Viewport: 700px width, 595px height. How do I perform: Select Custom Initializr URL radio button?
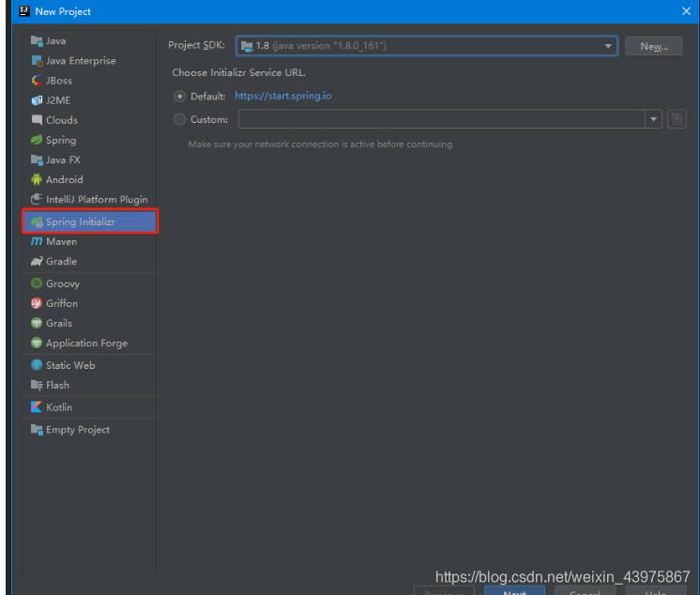[179, 119]
